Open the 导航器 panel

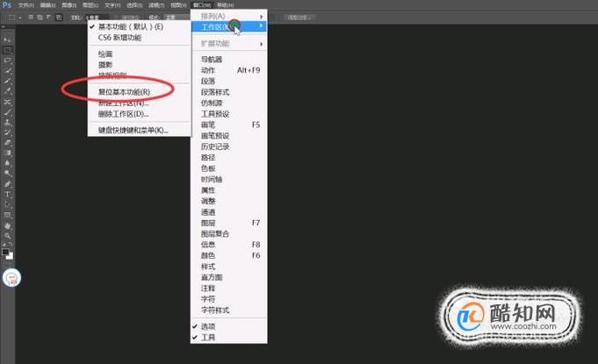tap(229, 60)
